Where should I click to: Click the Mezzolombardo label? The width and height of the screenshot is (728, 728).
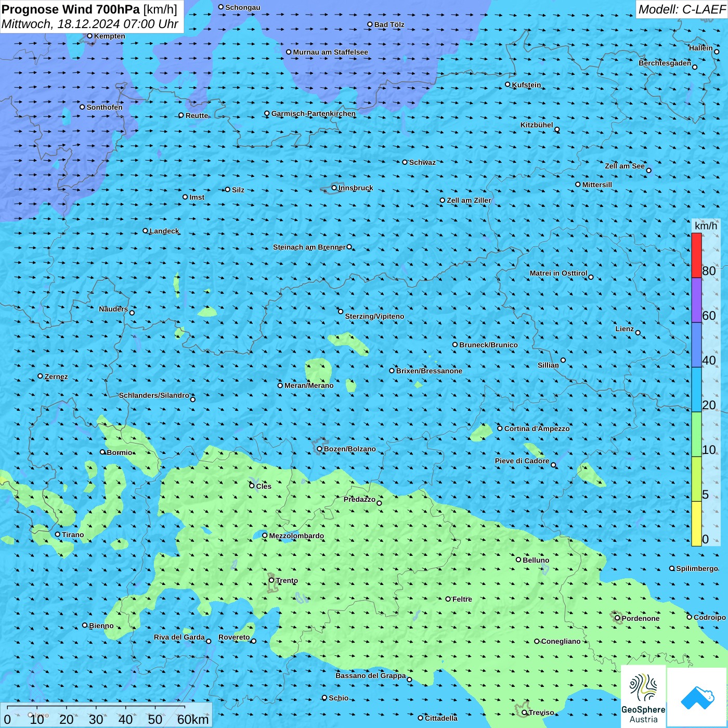(296, 536)
